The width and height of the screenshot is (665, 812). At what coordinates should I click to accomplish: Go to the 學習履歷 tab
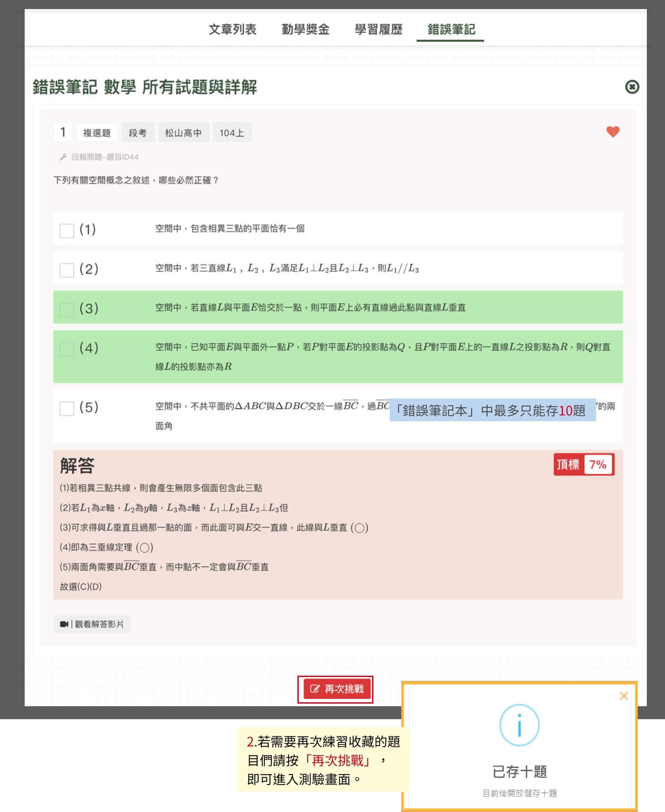(x=379, y=29)
